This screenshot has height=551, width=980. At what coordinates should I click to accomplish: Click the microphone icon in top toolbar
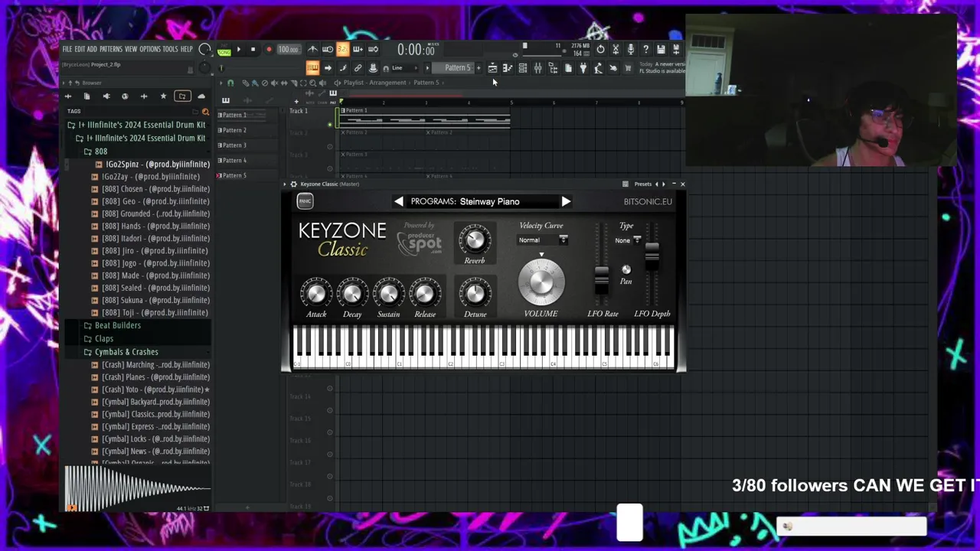630,50
